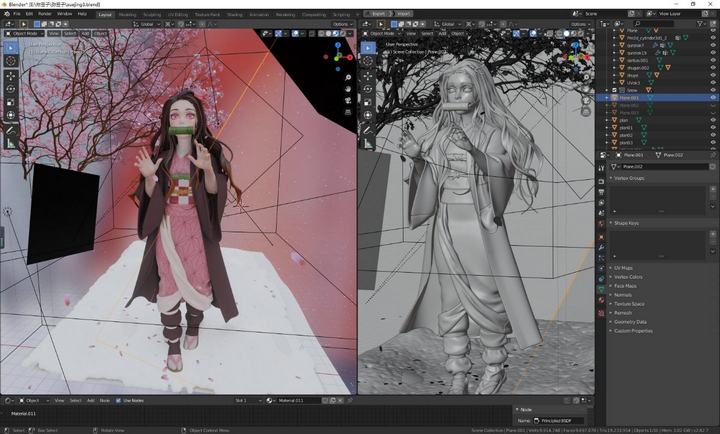The height and width of the screenshot is (434, 720).
Task: Open the Global orientation dropdown in the left viewport
Action: click(147, 24)
